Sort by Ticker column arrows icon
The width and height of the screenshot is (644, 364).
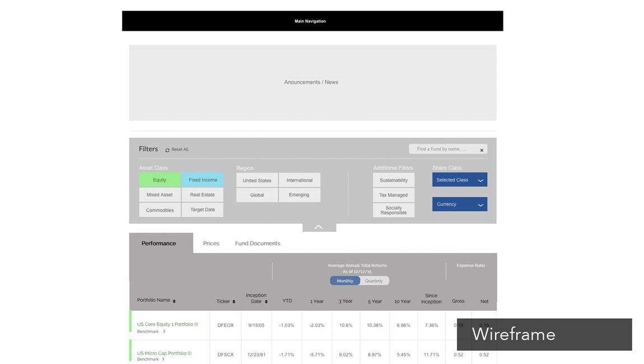(234, 302)
